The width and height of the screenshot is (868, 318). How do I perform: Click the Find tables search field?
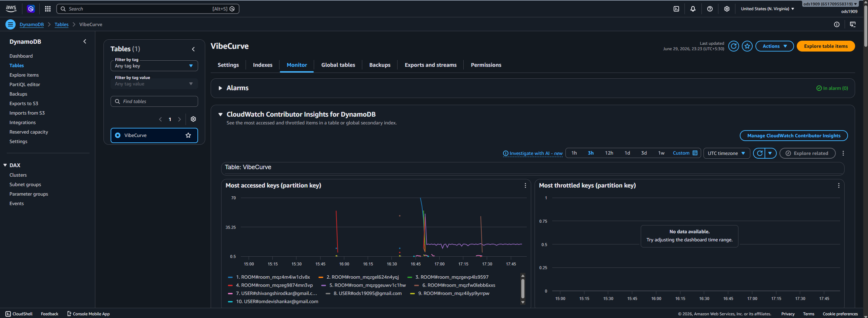point(154,101)
